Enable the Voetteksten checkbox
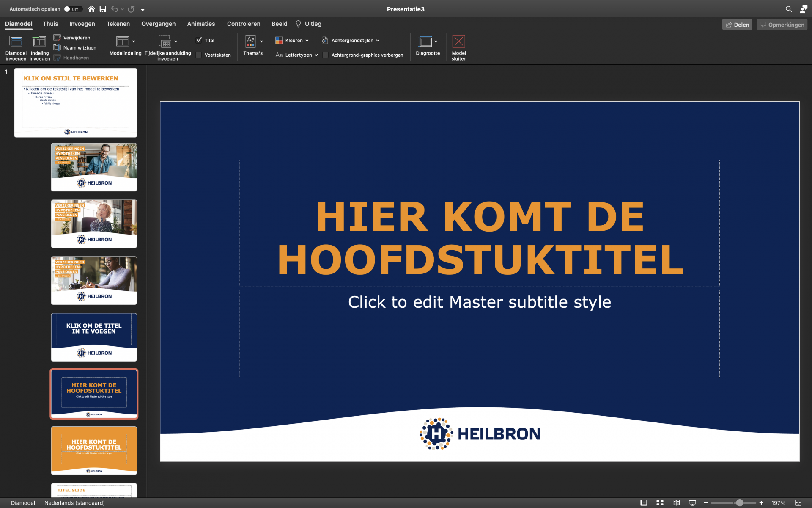 coord(198,55)
